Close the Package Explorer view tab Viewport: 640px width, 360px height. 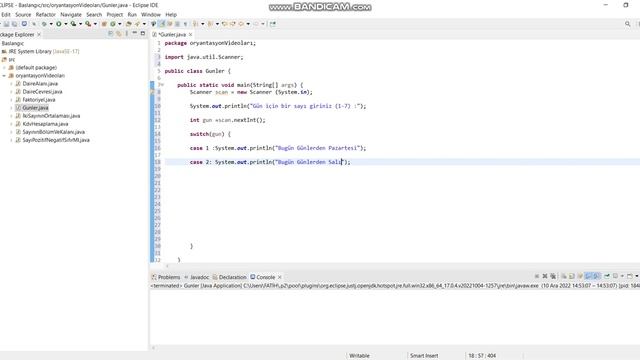39,35
